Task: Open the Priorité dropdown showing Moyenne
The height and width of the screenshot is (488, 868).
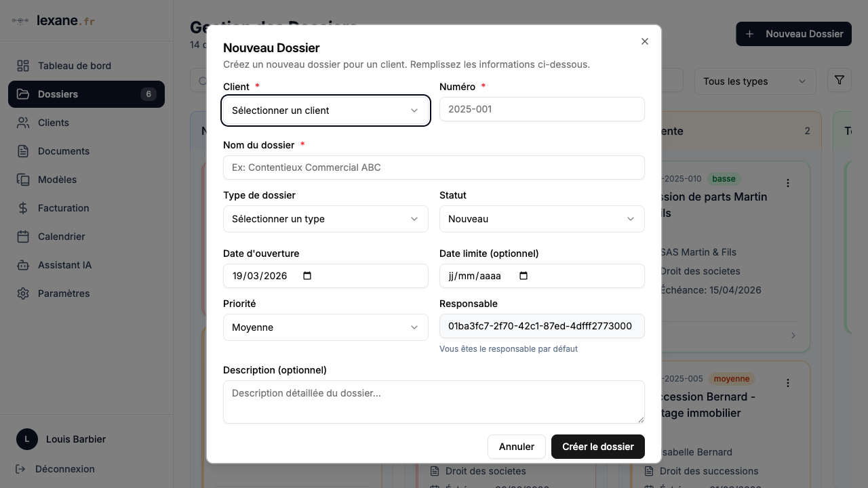Action: [325, 327]
